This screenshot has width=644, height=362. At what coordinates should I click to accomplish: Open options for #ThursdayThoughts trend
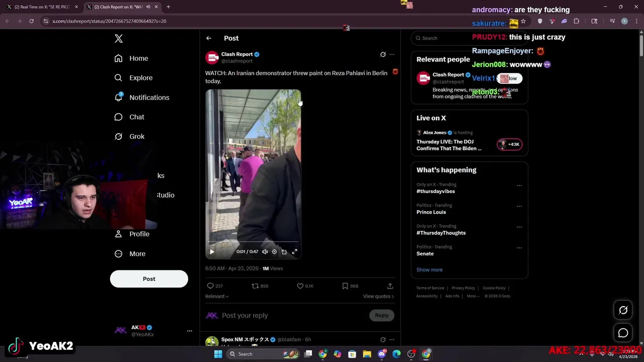(519, 227)
